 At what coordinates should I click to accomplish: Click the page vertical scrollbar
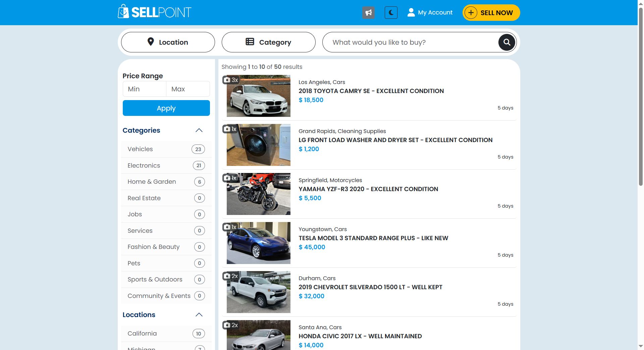coord(641,101)
